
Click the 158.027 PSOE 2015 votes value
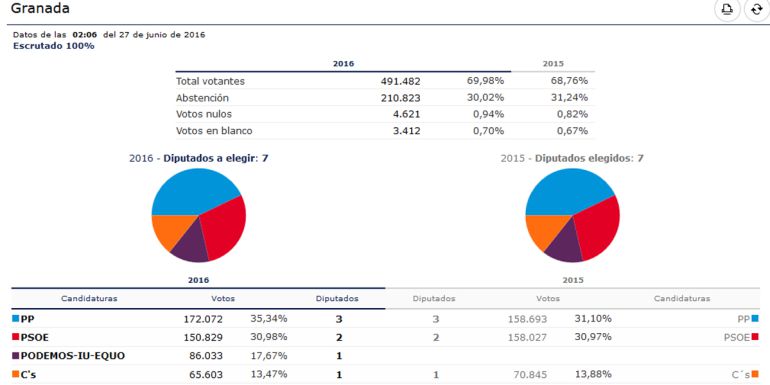[x=527, y=338]
